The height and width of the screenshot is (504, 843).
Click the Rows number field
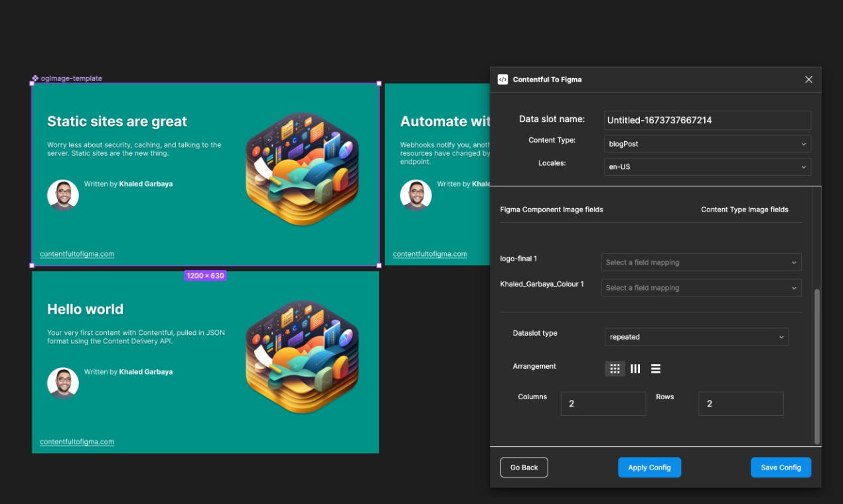tap(741, 403)
